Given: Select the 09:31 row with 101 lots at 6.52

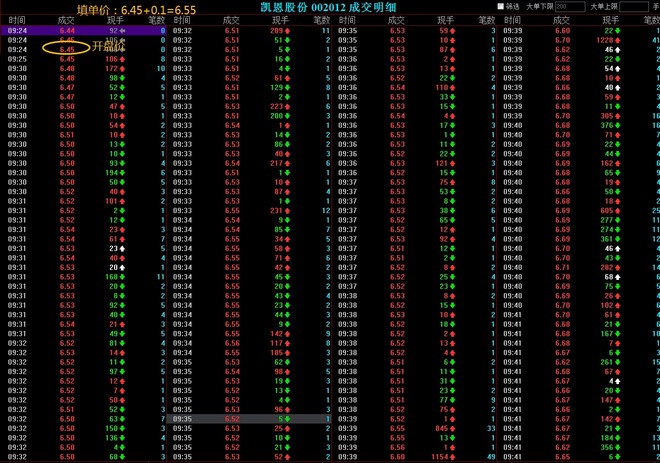Looking at the screenshot, I should (x=83, y=201).
